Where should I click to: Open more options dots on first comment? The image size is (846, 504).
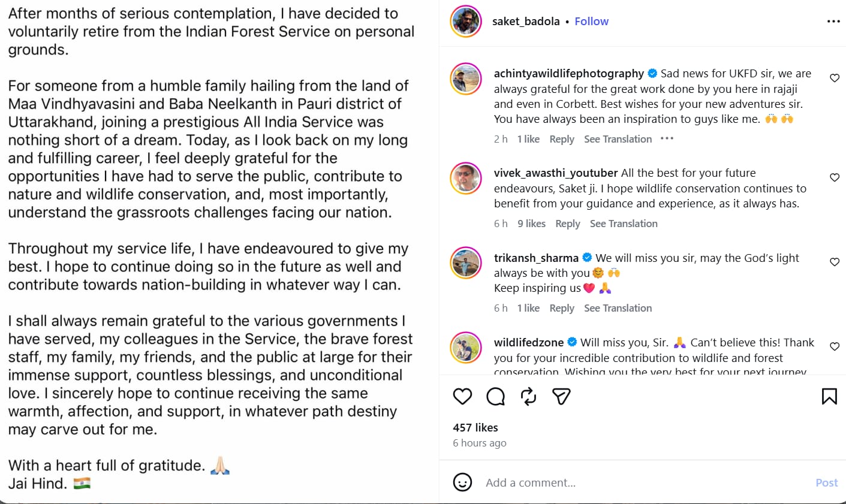click(x=667, y=138)
